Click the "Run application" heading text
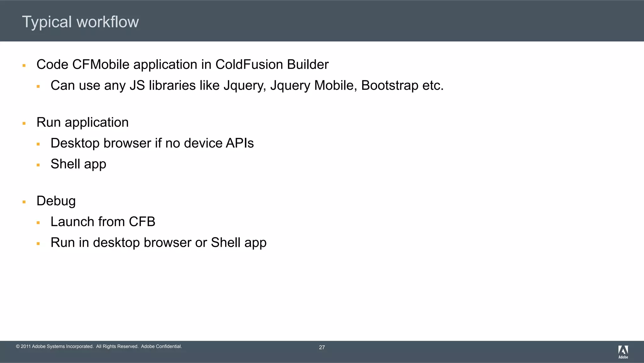 [82, 122]
